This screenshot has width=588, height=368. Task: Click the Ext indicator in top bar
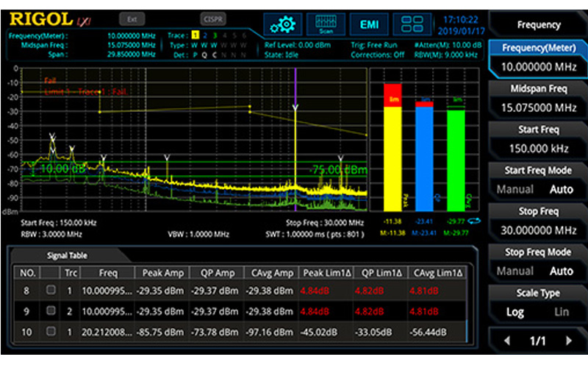tap(132, 20)
